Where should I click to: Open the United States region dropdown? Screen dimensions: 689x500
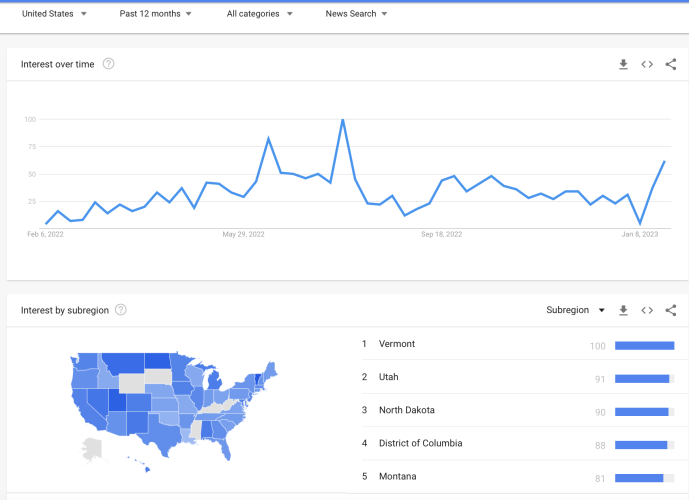[54, 14]
